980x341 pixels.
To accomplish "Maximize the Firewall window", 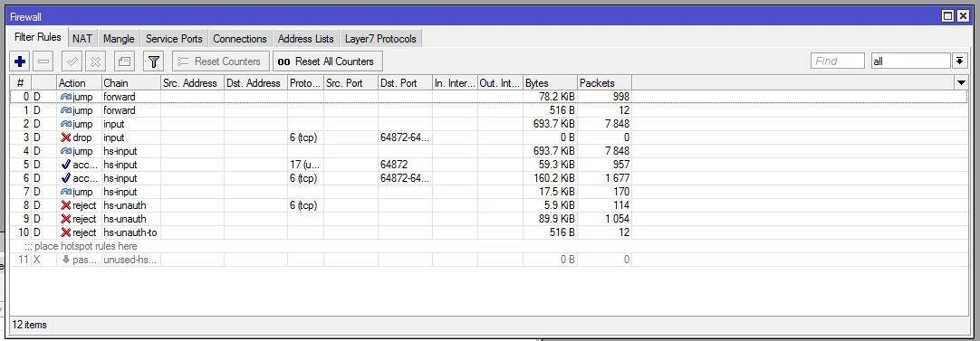I will point(948,16).
